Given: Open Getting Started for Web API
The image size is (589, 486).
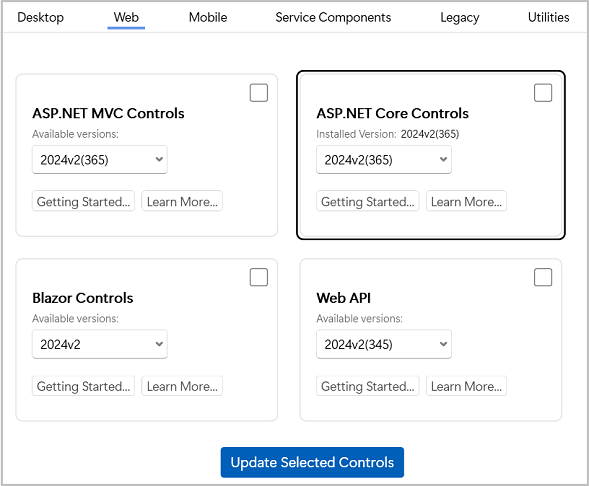Looking at the screenshot, I should click(x=367, y=386).
